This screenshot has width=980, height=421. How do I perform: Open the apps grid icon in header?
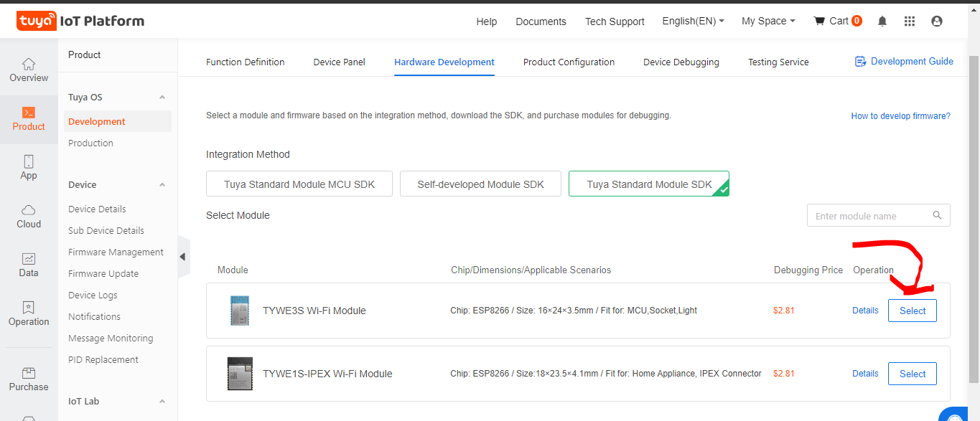tap(910, 22)
